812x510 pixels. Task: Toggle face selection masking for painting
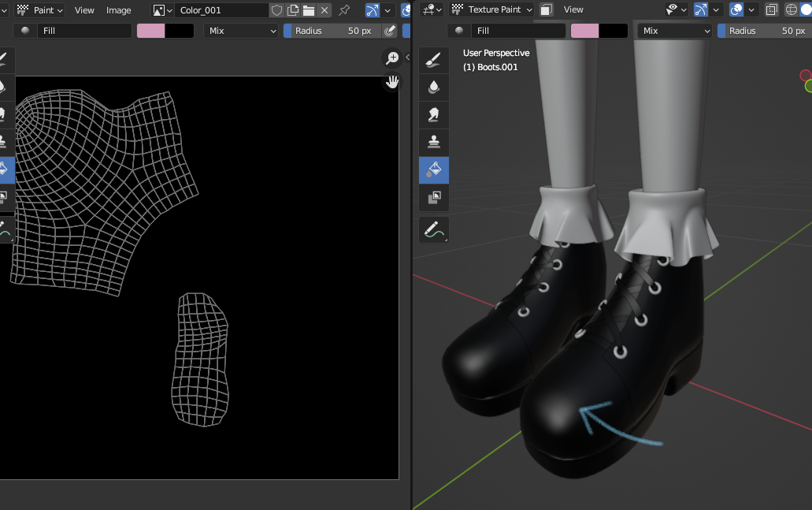point(546,9)
